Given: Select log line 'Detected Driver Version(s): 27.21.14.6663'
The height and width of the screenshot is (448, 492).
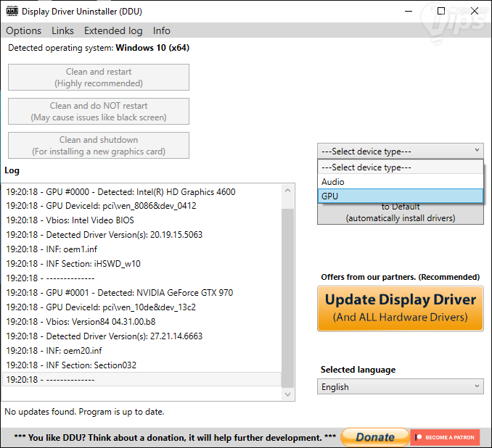Looking at the screenshot, I should (142, 336).
